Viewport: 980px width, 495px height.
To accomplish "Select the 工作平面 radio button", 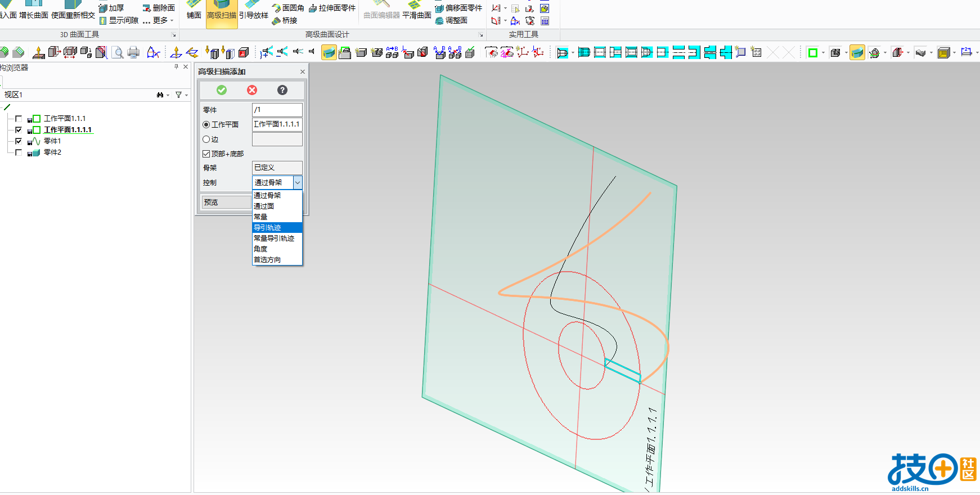I will [206, 124].
